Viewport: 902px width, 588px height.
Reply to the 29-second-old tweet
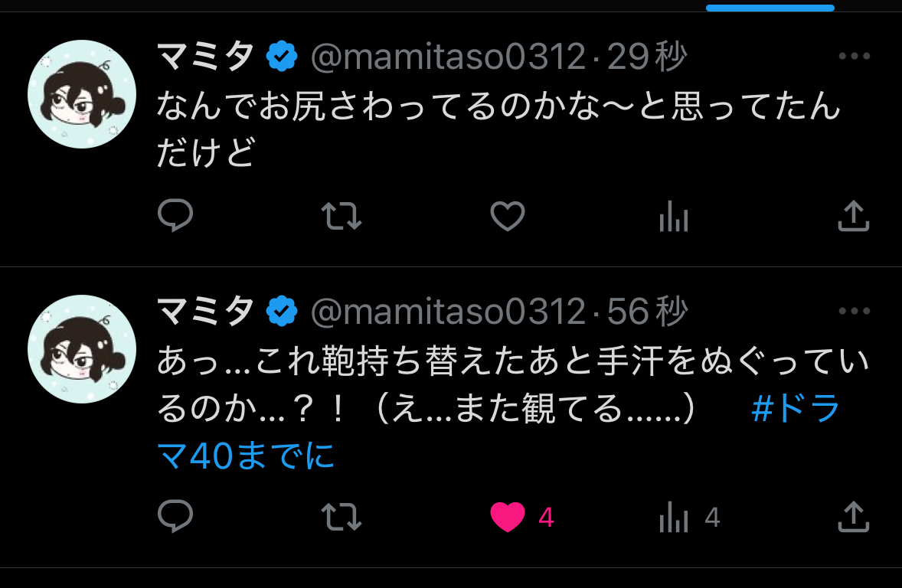click(x=175, y=216)
